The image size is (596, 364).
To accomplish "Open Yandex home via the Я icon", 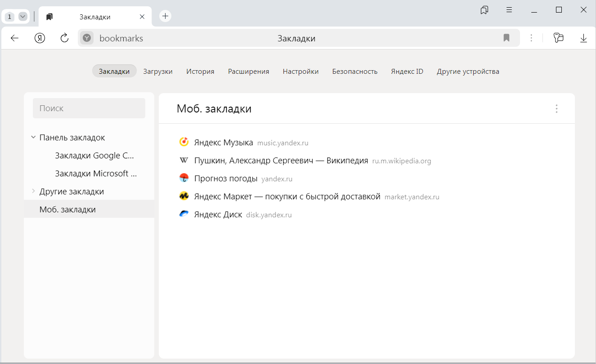I will pyautogui.click(x=40, y=38).
